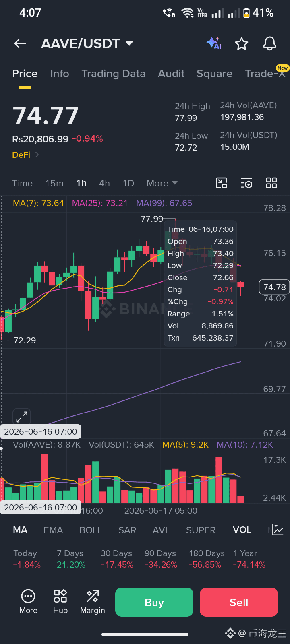
Task: Tap the 7 Days 21.20% change
Action: point(71,559)
